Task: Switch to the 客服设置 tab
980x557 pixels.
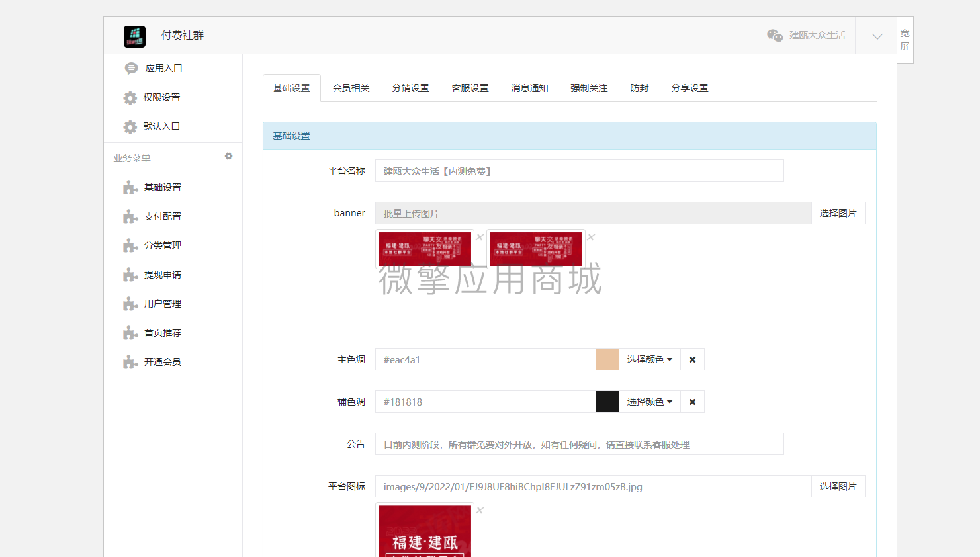Action: click(470, 88)
